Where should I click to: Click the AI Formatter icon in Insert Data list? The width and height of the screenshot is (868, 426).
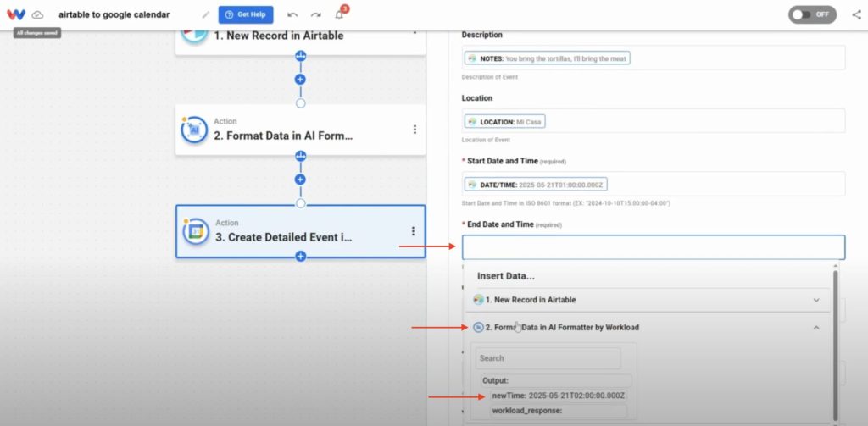tap(478, 328)
